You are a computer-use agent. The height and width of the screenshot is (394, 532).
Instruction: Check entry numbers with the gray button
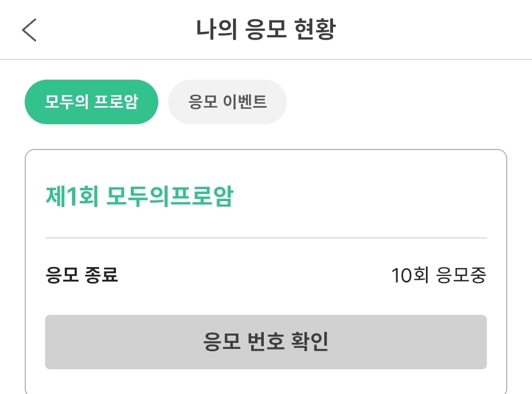coord(265,342)
